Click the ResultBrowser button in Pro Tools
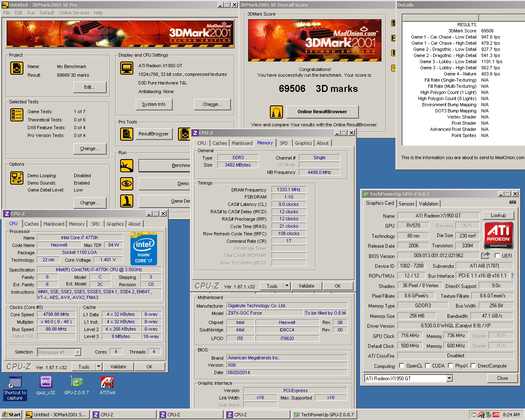The height and width of the screenshot is (420, 525). click(153, 134)
